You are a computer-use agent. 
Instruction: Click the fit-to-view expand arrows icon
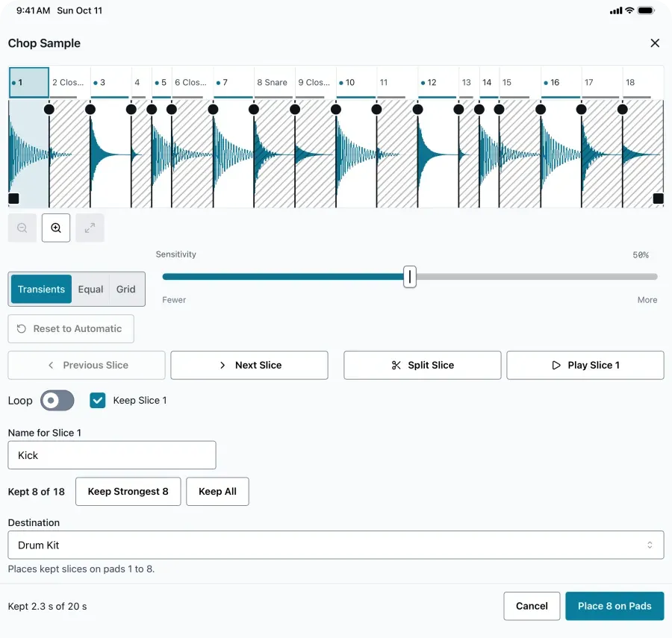coord(90,228)
